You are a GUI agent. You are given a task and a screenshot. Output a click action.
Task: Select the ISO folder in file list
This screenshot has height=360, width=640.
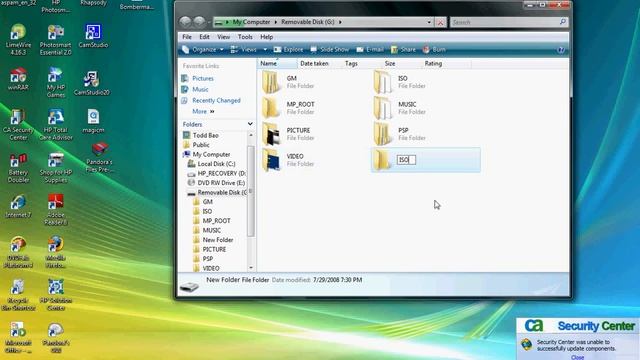click(400, 82)
